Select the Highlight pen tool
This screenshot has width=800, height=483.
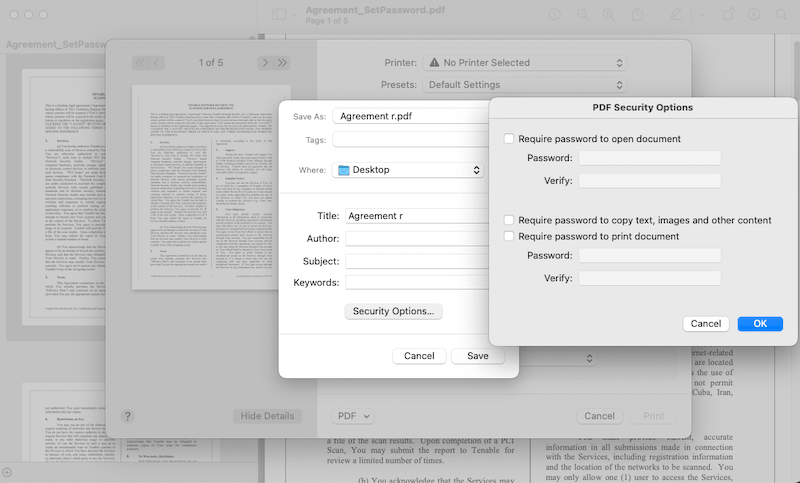tap(676, 14)
